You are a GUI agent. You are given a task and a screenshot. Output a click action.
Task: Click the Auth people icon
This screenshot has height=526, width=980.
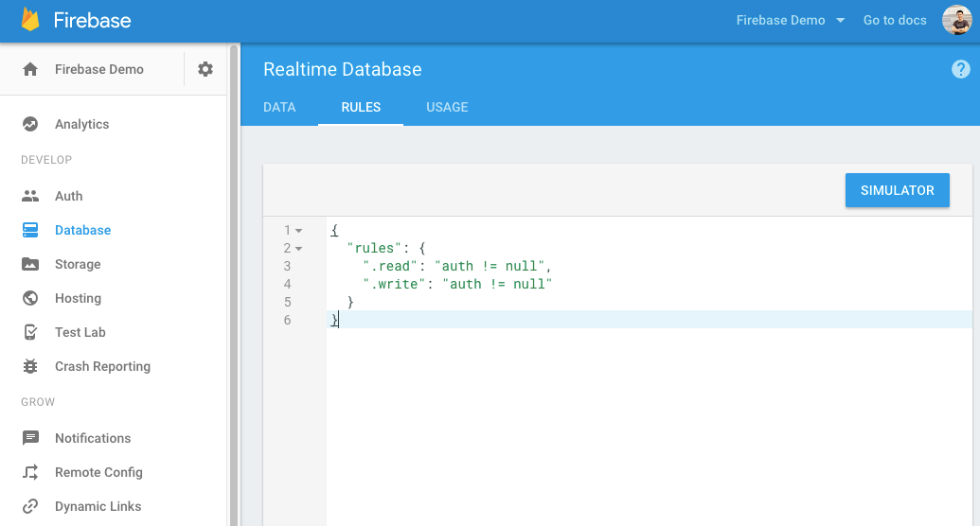click(30, 196)
